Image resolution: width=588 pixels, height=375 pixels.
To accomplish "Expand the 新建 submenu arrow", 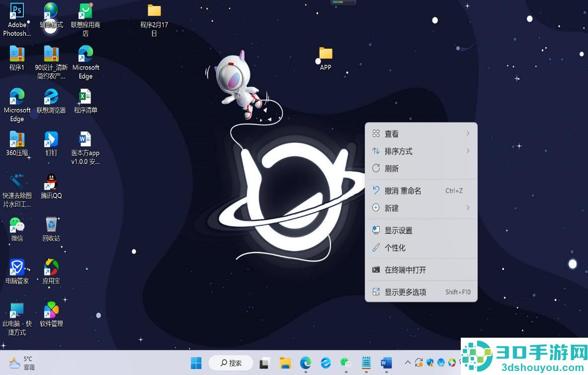I will pyautogui.click(x=468, y=208).
